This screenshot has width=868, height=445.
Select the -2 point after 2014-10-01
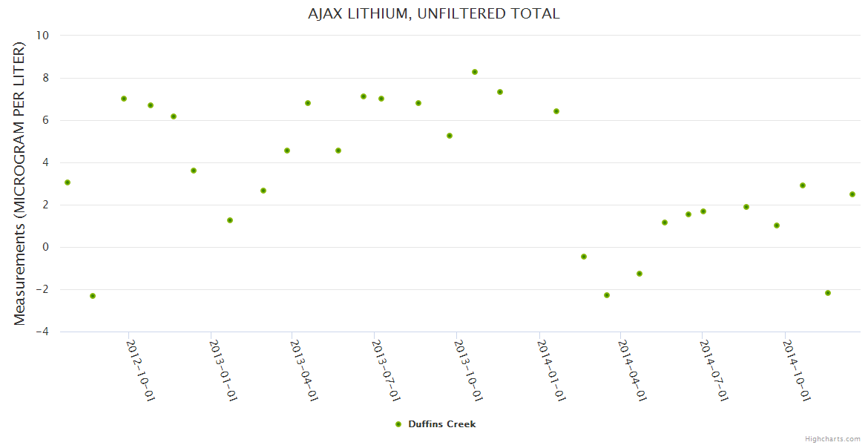[x=828, y=293]
